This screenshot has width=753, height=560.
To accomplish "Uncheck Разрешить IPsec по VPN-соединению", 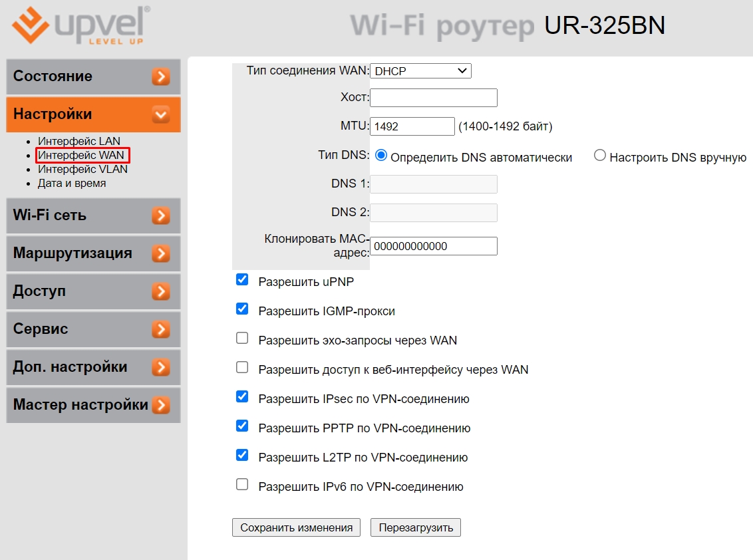I will coord(242,396).
